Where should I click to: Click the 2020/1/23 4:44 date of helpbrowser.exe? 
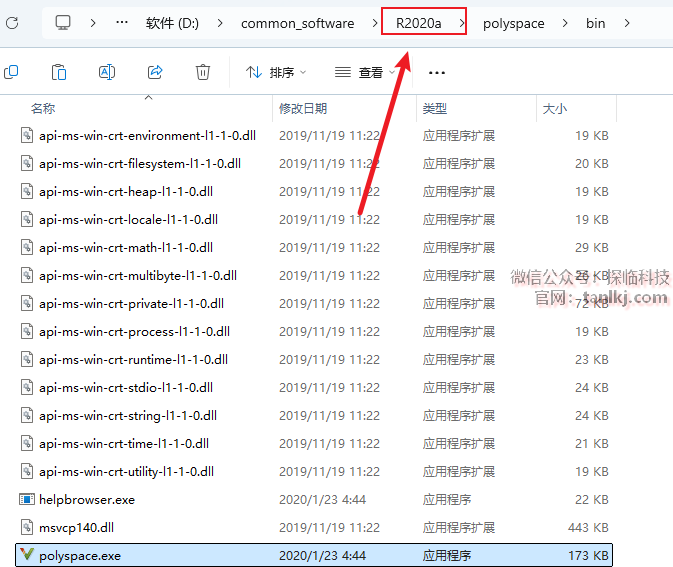pos(322,500)
